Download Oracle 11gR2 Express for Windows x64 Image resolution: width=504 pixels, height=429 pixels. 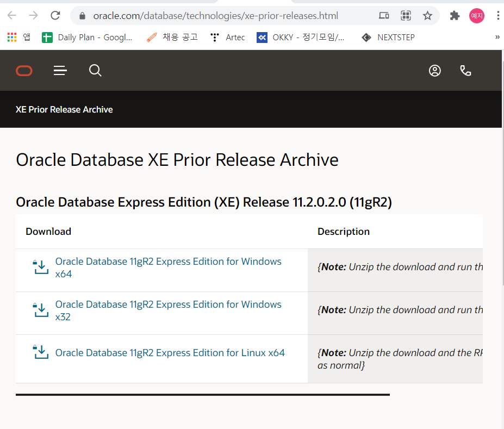168,268
